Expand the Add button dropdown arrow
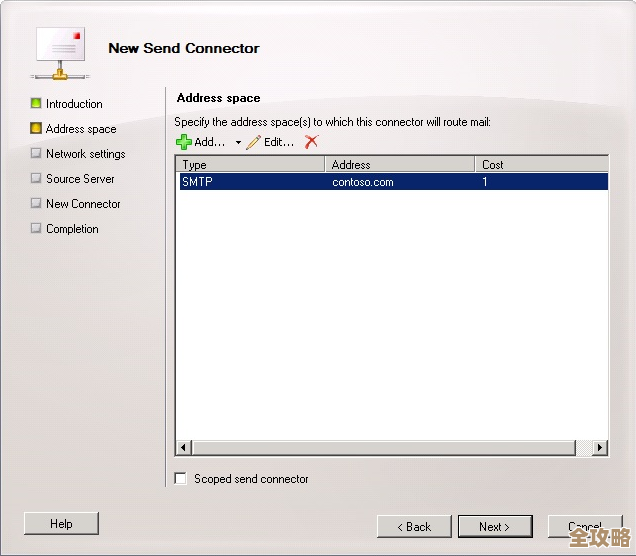The width and height of the screenshot is (636, 556). tap(238, 143)
